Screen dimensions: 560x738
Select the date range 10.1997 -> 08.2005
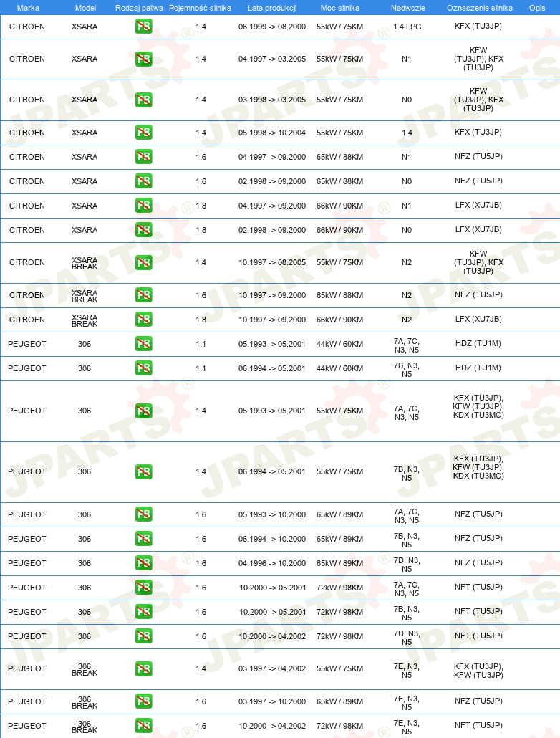click(272, 263)
